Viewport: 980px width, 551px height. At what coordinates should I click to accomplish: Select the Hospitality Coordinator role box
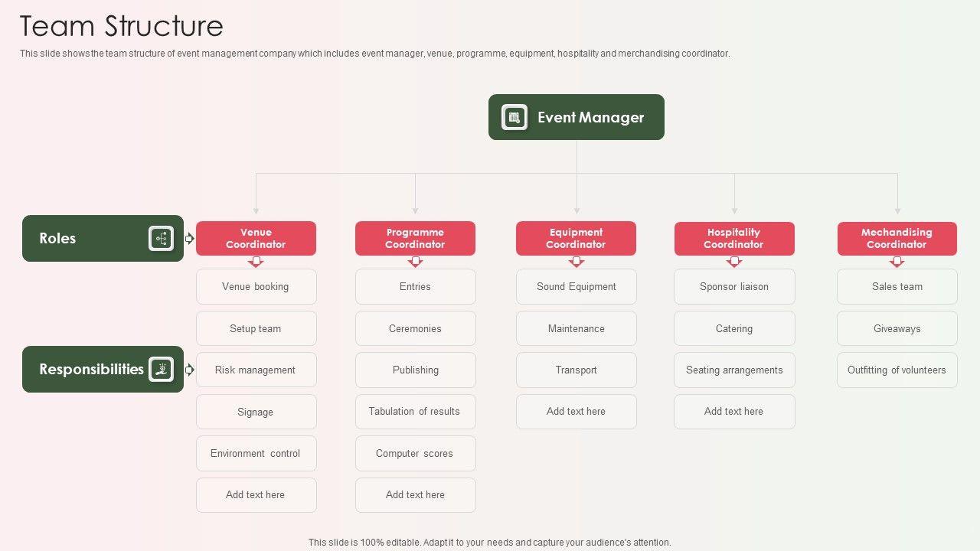coord(734,239)
